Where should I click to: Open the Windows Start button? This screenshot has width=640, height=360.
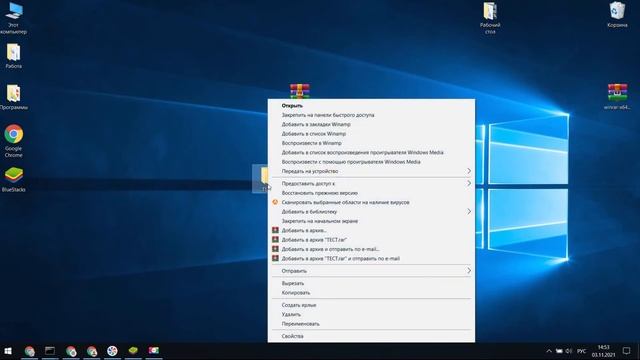pyautogui.click(x=8, y=351)
